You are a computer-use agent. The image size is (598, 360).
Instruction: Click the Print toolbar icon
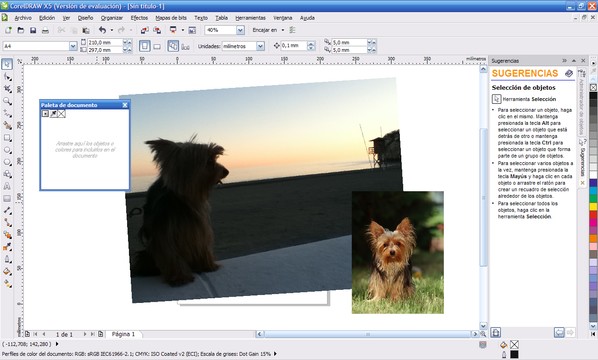tap(45, 30)
